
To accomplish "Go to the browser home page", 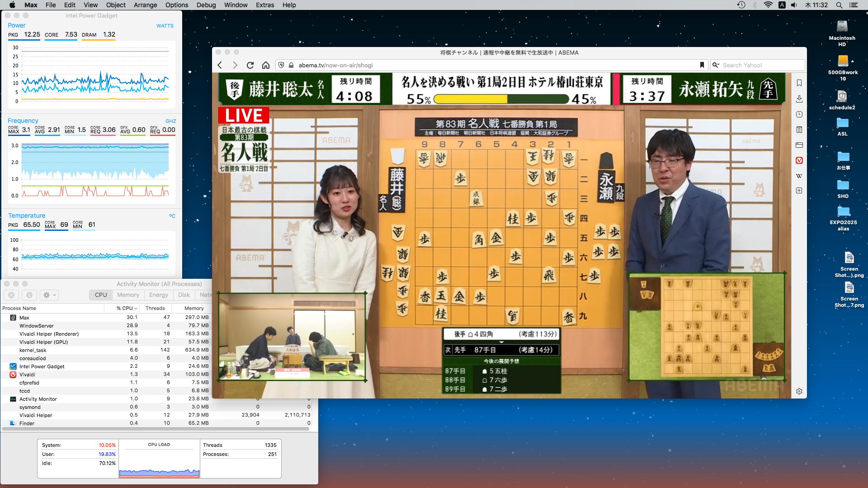I will coord(266,65).
